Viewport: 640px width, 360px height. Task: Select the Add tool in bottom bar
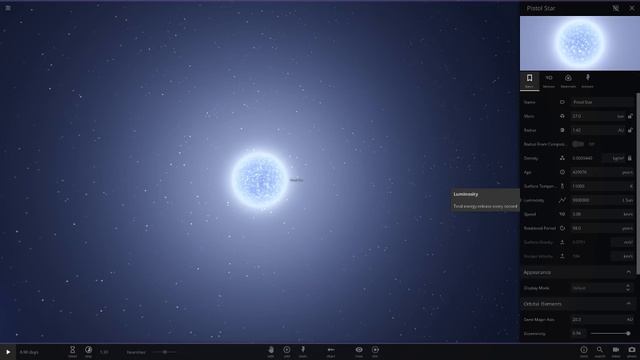(287, 351)
